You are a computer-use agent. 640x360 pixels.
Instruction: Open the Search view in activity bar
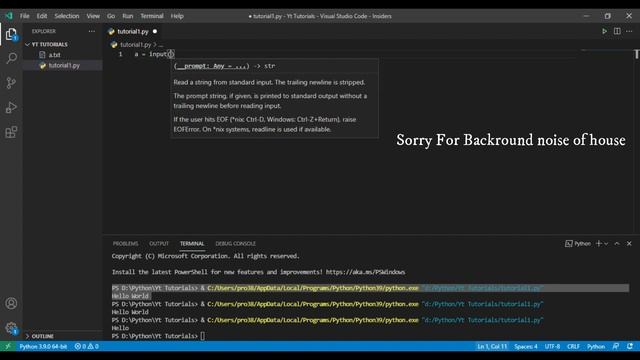(11, 58)
